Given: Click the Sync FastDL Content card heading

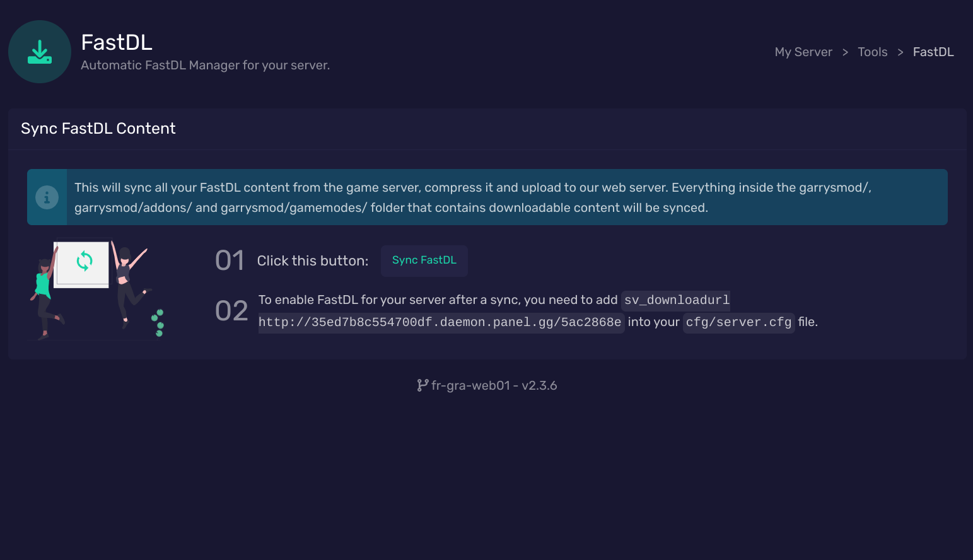Looking at the screenshot, I should point(98,129).
